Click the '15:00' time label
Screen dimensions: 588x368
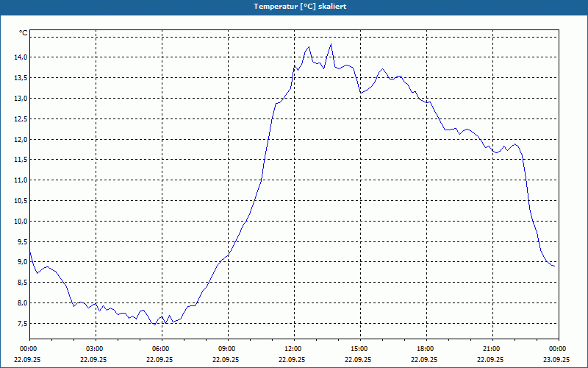(x=360, y=349)
